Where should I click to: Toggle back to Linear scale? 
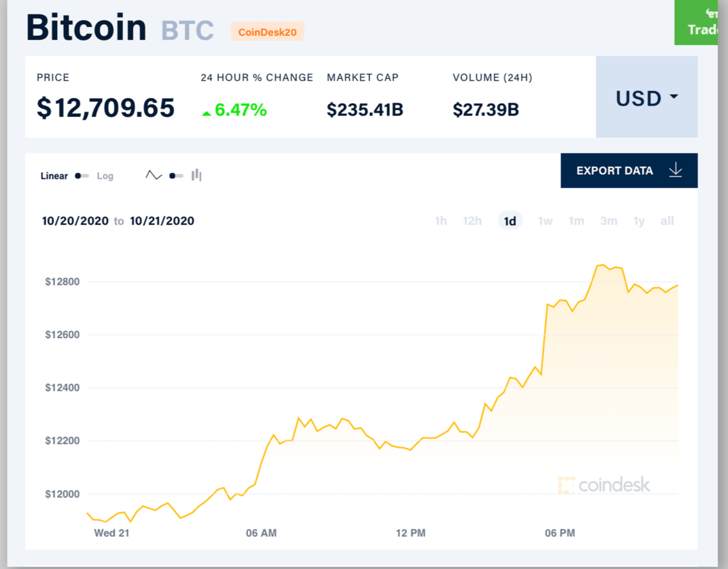[53, 176]
